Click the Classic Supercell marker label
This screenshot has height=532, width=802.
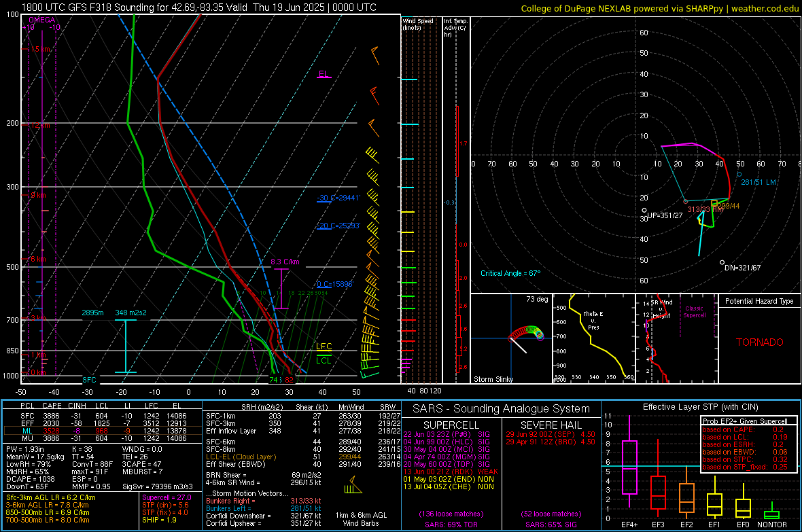(694, 312)
